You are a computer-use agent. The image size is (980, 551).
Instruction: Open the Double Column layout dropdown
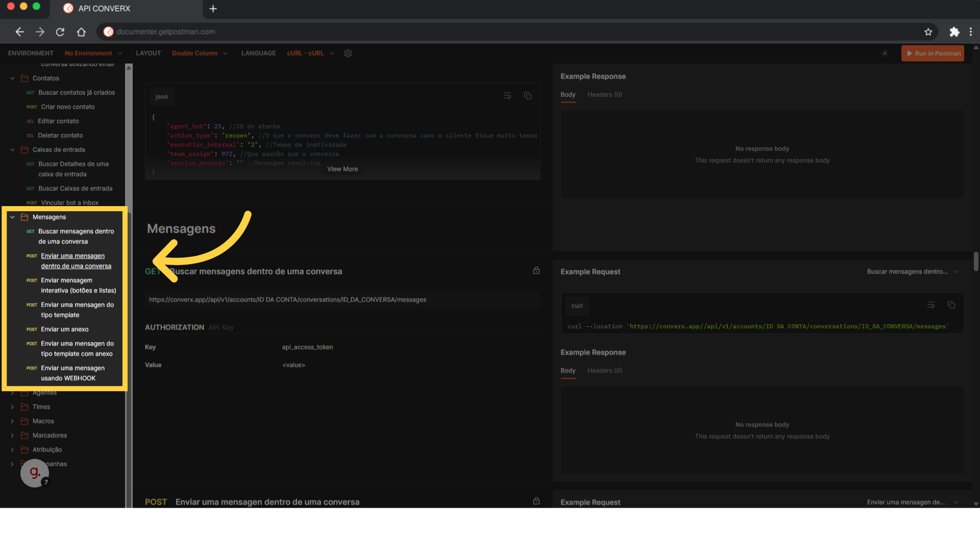[x=200, y=53]
